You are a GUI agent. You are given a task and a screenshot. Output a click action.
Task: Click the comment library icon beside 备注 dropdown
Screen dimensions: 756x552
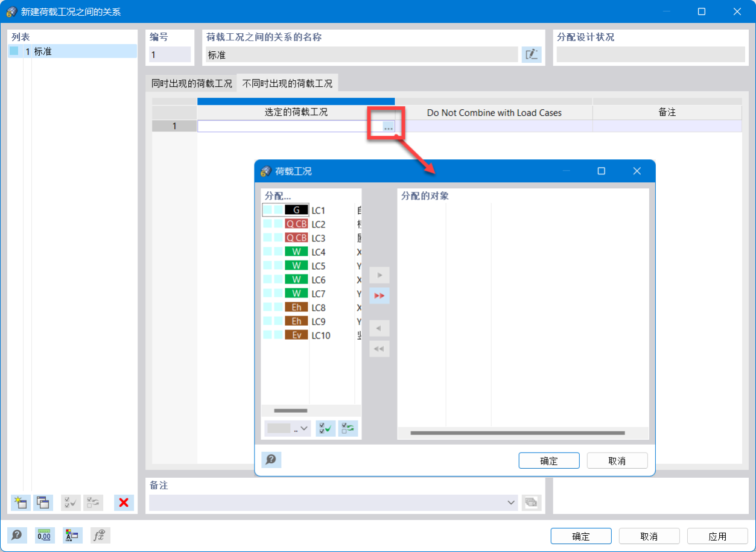(x=531, y=502)
